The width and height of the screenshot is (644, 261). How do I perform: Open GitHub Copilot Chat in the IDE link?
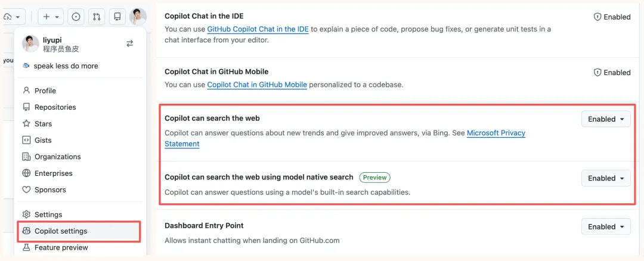click(x=258, y=29)
